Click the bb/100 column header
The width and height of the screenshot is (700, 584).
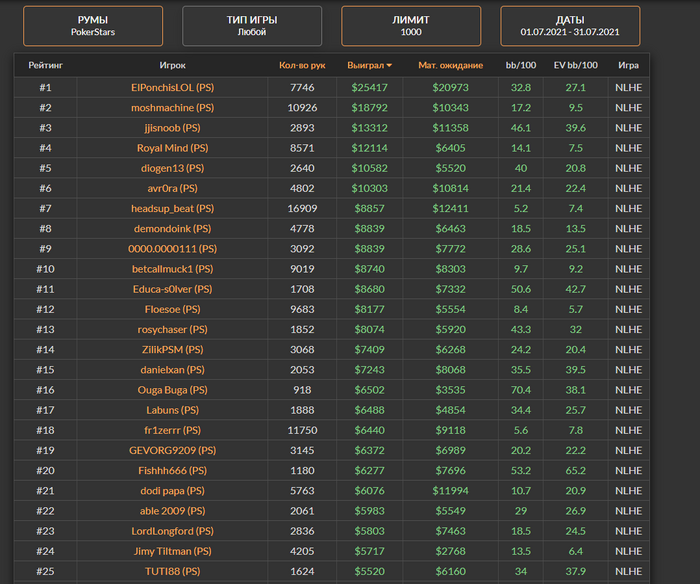[521, 65]
